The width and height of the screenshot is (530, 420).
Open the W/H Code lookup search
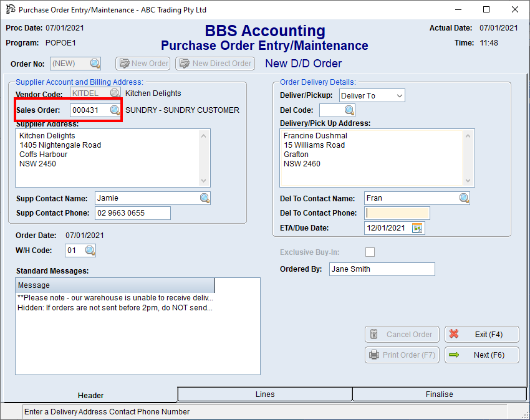point(89,250)
